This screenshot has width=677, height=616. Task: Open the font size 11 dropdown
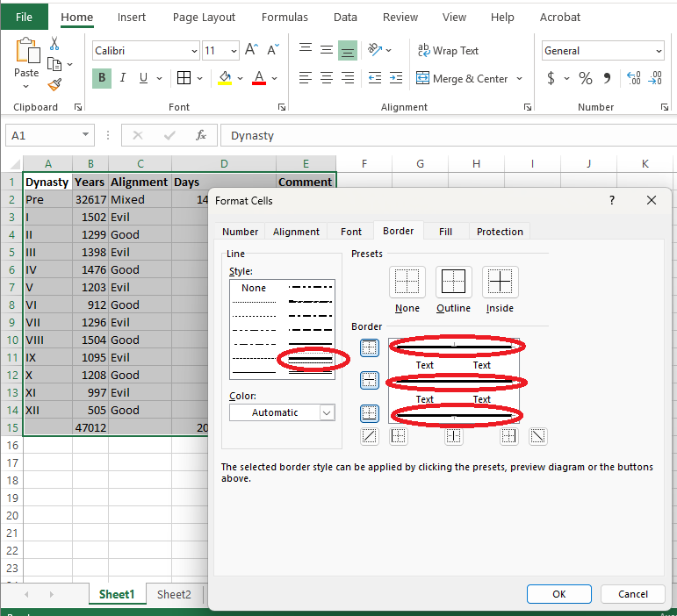pyautogui.click(x=234, y=51)
